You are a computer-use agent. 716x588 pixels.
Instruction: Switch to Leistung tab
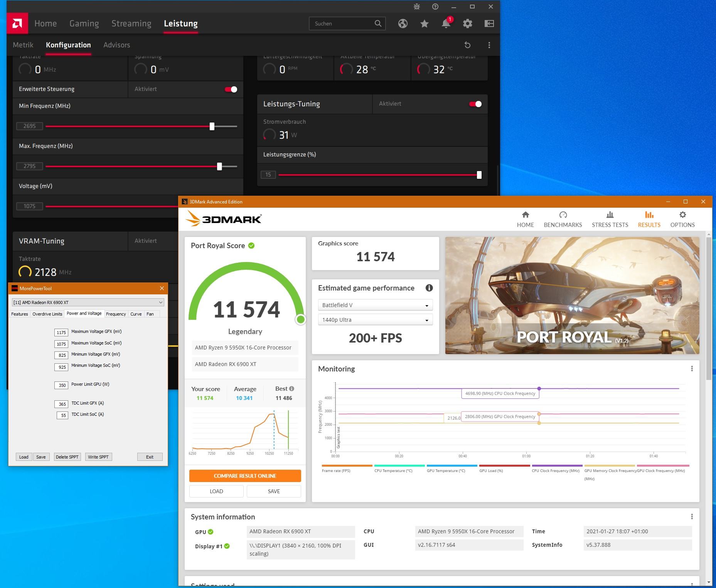[181, 24]
